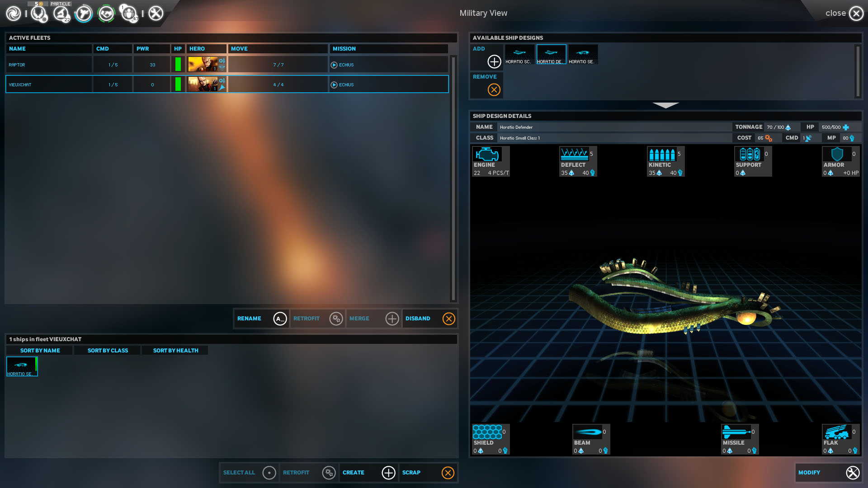Click the wrench settings icon
The image size is (868, 488).
[x=156, y=14]
